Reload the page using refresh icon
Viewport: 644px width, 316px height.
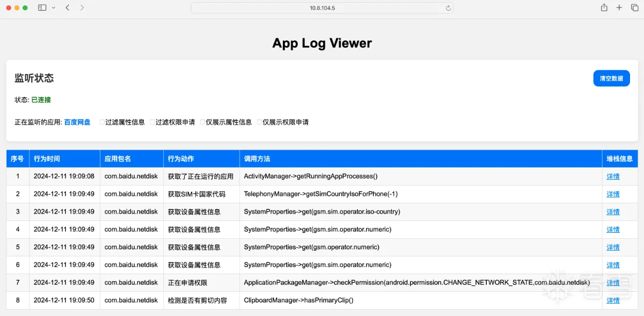(448, 8)
